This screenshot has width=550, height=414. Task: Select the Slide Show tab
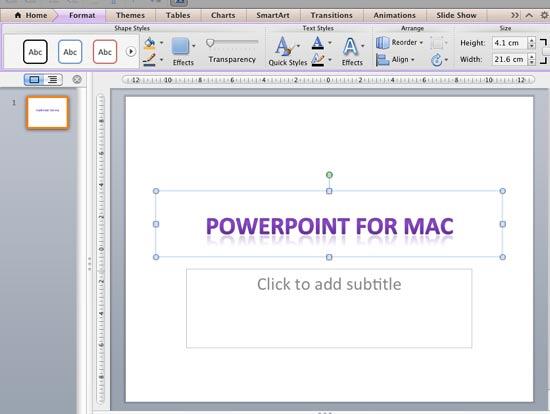[456, 15]
